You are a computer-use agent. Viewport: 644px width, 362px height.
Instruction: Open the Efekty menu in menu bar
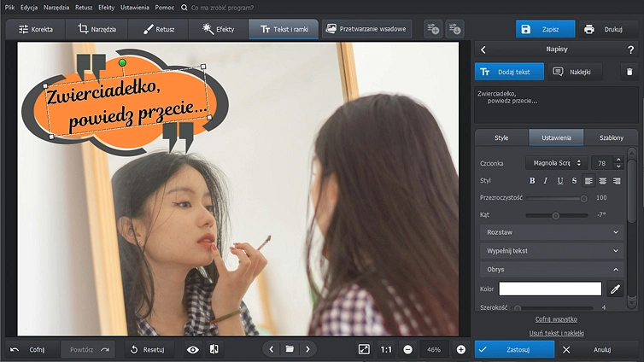[x=106, y=8]
